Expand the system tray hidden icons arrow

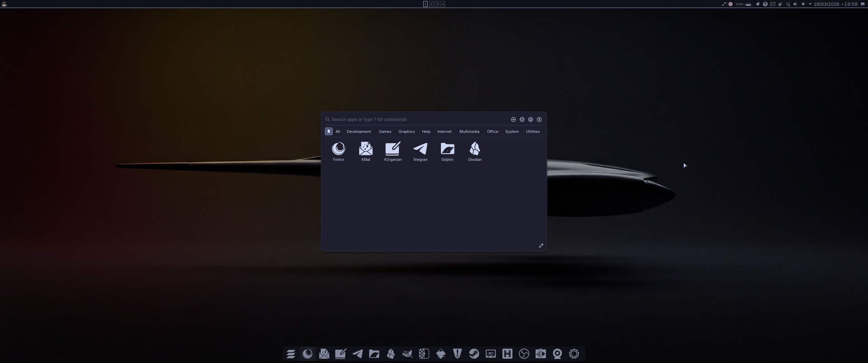click(810, 4)
